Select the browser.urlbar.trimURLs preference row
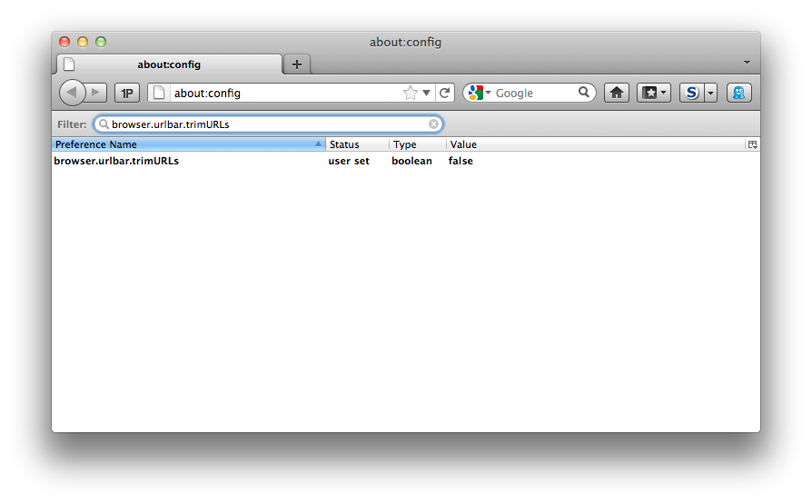 pos(406,161)
